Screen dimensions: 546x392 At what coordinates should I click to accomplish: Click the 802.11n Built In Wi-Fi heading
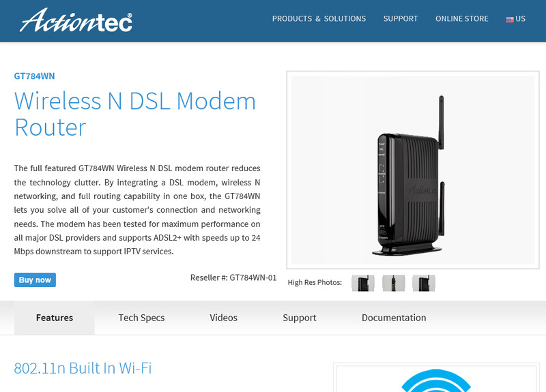coord(83,368)
